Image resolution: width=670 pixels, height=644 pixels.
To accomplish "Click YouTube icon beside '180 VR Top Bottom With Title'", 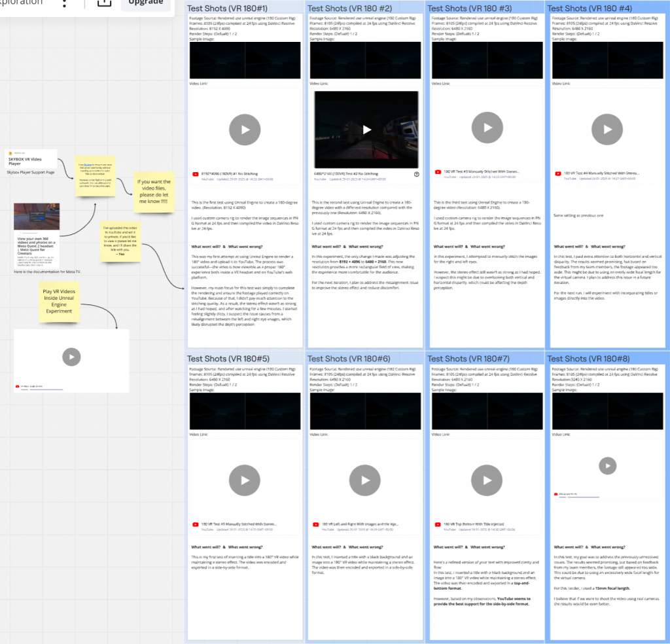I will pyautogui.click(x=438, y=524).
